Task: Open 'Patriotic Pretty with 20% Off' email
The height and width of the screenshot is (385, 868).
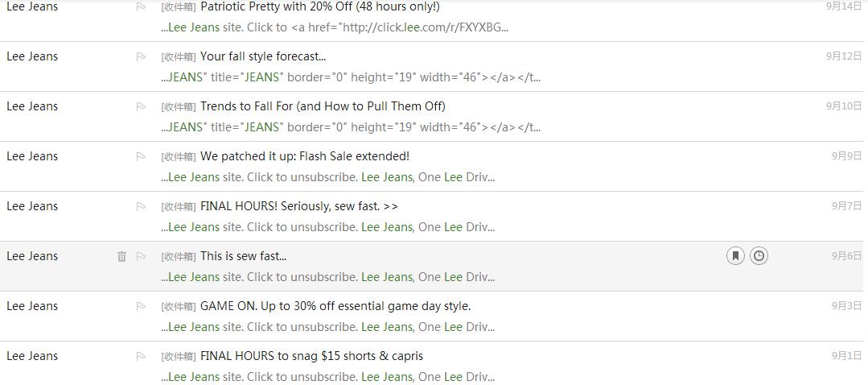Action: 320,6
